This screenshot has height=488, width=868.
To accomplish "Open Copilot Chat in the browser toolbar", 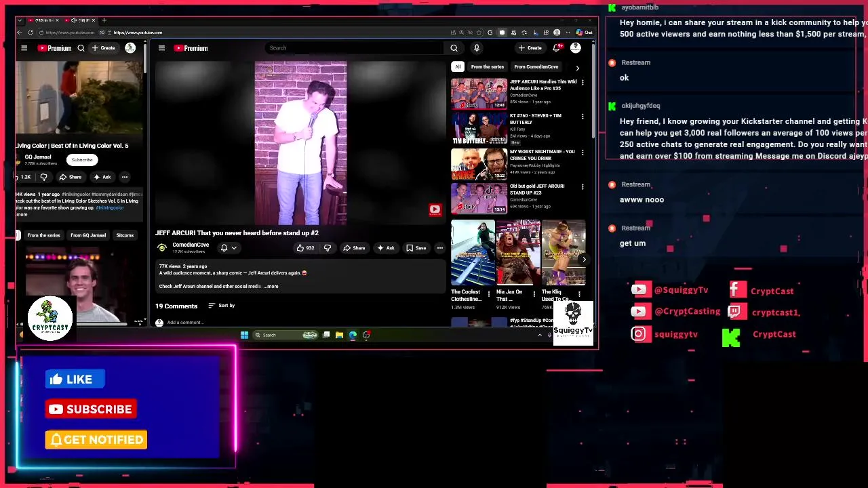I will (585, 33).
